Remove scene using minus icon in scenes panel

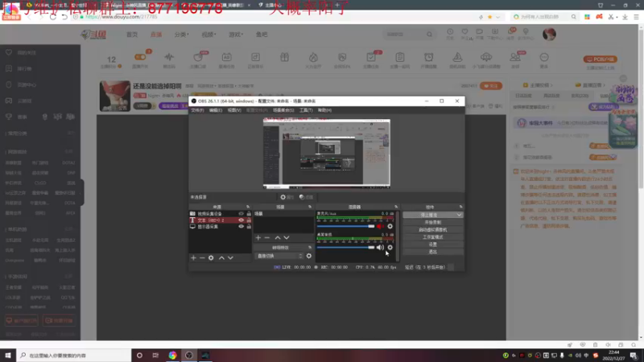267,237
